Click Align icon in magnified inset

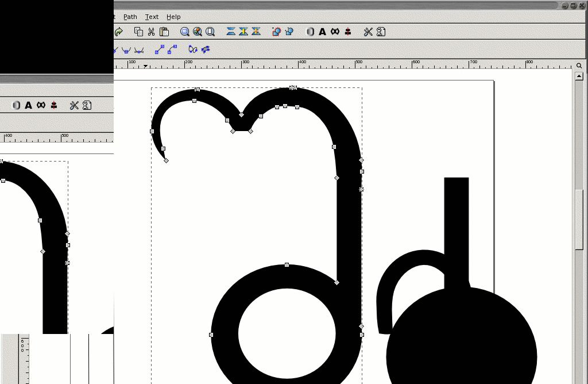(54, 105)
